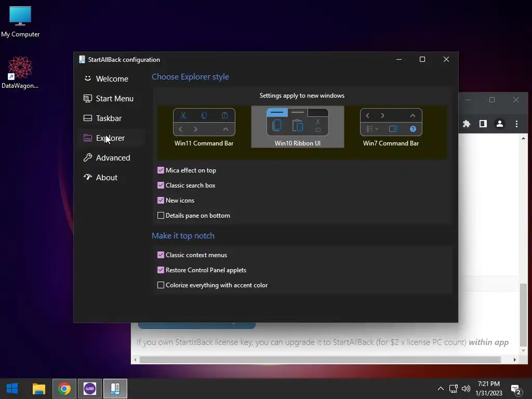Open the Windows Start button

coord(12,389)
